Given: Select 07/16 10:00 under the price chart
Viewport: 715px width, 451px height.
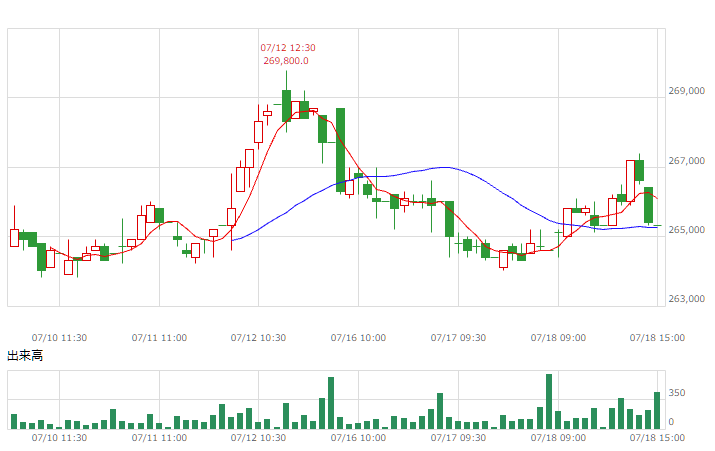Looking at the screenshot, I should [x=358, y=338].
